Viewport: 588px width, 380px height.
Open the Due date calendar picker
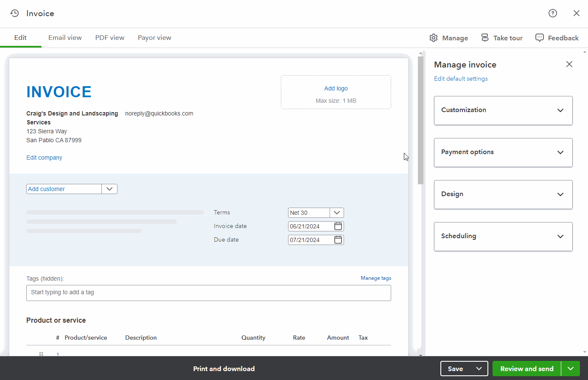click(x=338, y=240)
